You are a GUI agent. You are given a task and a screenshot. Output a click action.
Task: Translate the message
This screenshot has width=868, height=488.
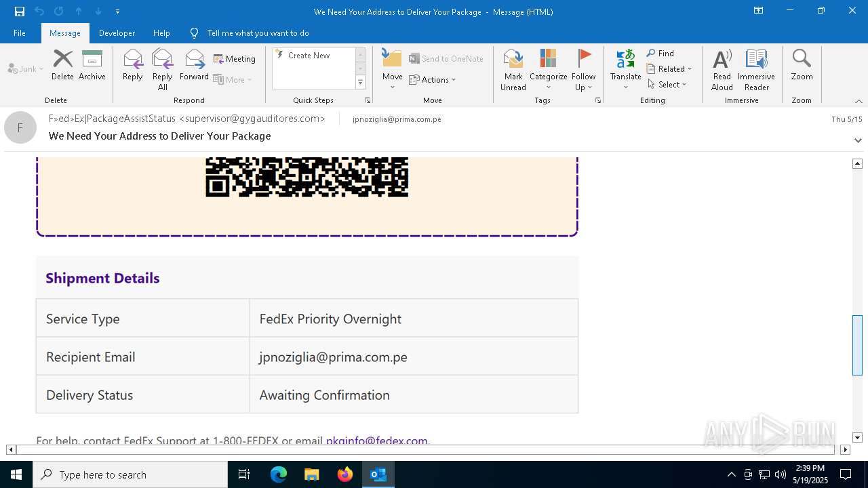(x=625, y=69)
